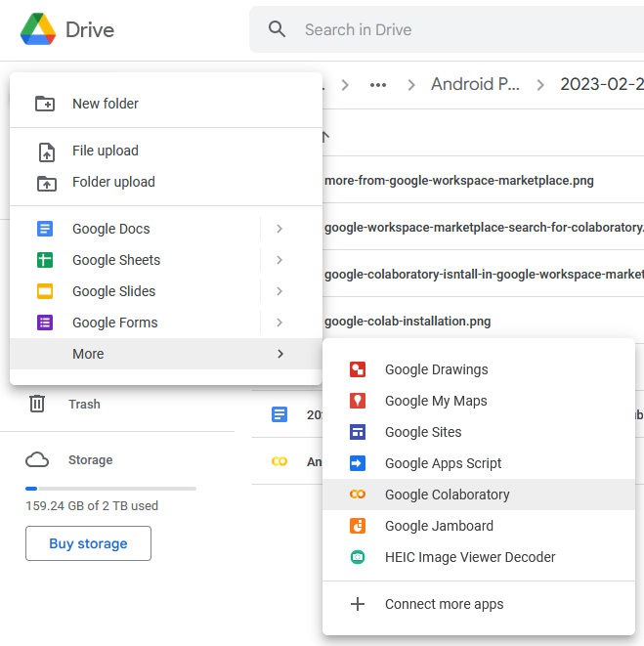Image resolution: width=644 pixels, height=646 pixels.
Task: Click the Google Jamboard icon
Action: tap(358, 526)
